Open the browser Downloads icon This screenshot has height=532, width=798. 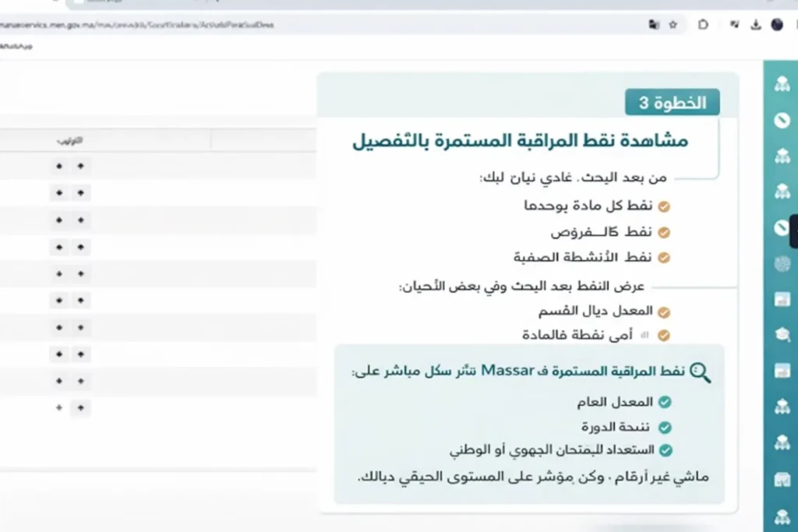[754, 24]
